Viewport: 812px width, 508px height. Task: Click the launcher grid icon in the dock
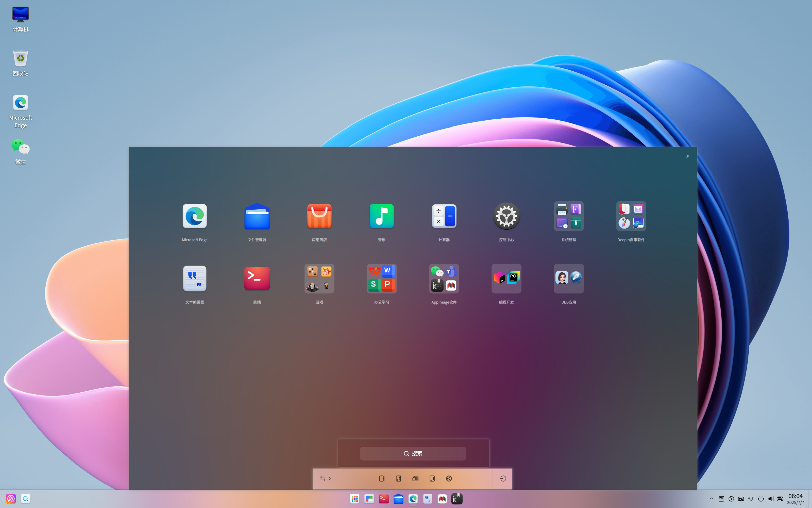[355, 499]
